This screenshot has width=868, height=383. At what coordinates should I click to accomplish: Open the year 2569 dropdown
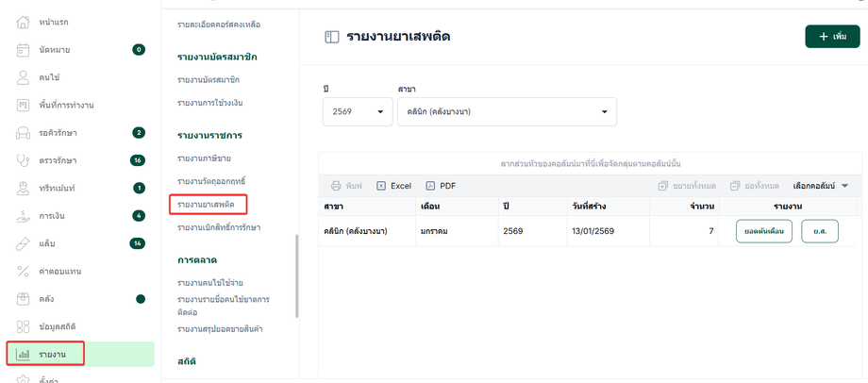tap(357, 112)
